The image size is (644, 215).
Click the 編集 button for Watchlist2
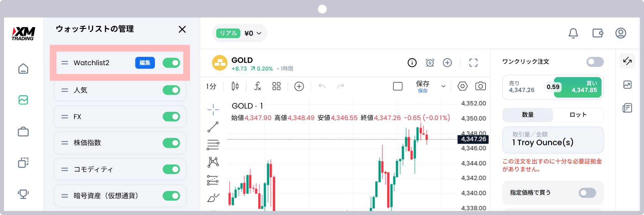(145, 63)
